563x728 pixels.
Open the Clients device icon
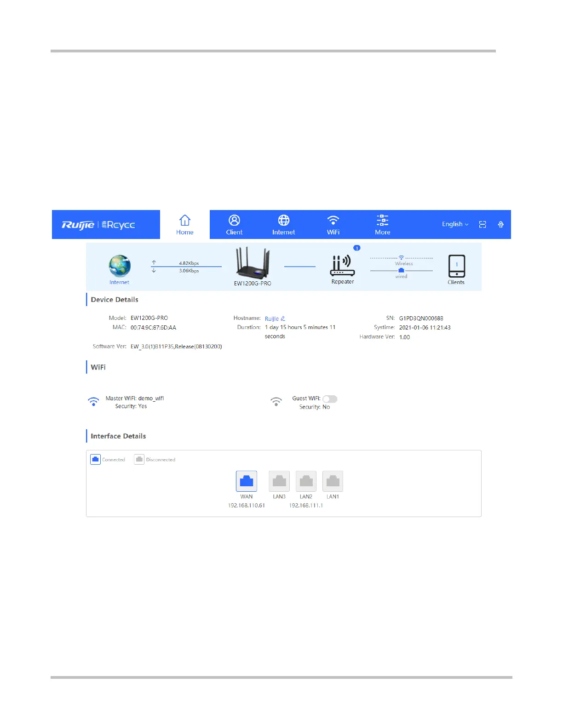pyautogui.click(x=456, y=266)
